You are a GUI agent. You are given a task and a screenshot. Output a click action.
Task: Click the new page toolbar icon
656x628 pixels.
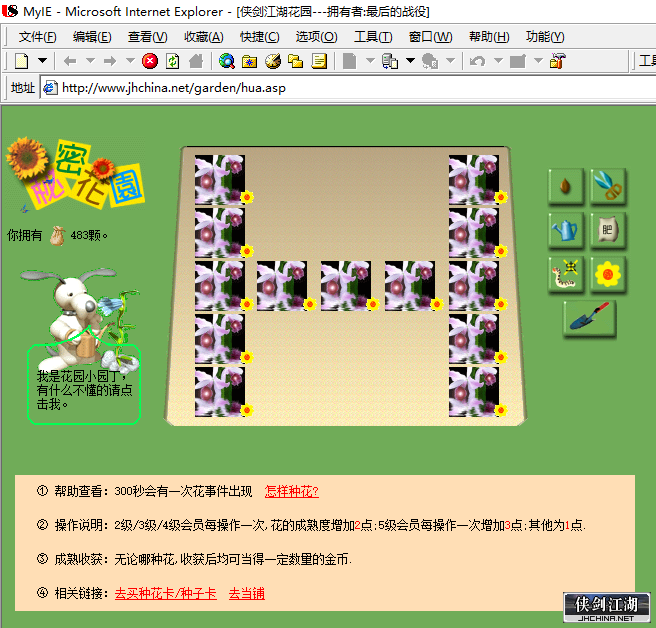click(22, 61)
